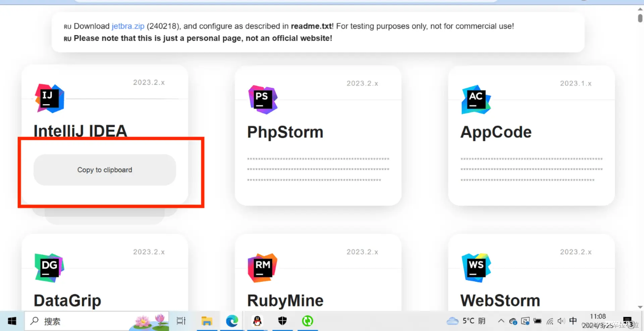Open the Windows Start menu
The image size is (644, 331).
12,321
